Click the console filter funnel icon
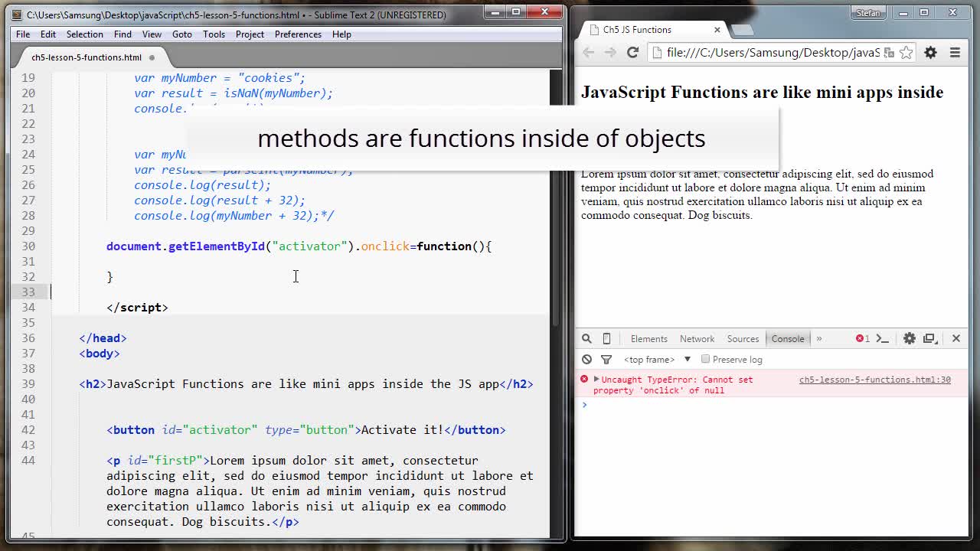 coord(606,359)
